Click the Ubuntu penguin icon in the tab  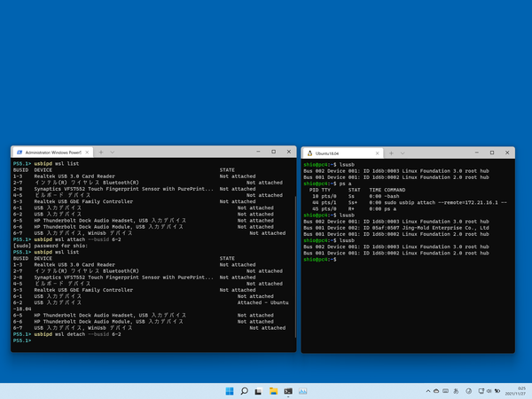pos(308,152)
